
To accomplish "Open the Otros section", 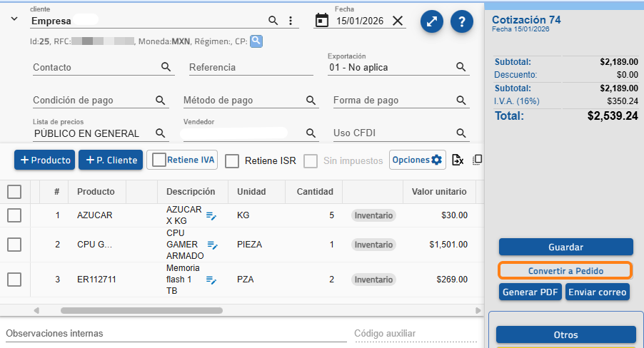I will pyautogui.click(x=565, y=334).
